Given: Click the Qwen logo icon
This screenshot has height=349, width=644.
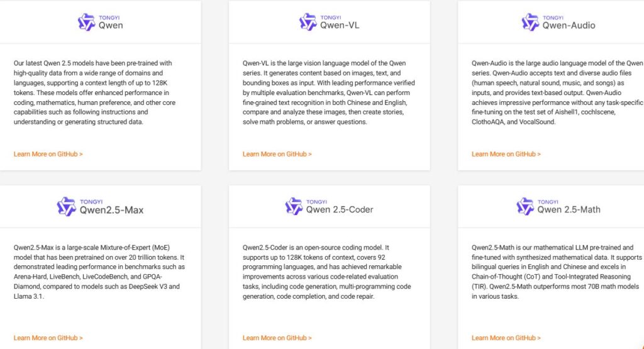Looking at the screenshot, I should click(x=86, y=22).
